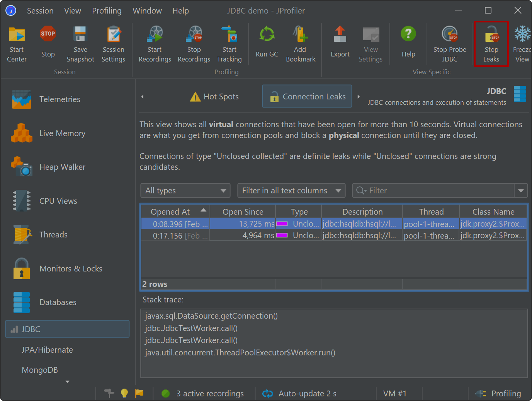
Task: Sort by the Opened At column header
Action: pyautogui.click(x=175, y=212)
